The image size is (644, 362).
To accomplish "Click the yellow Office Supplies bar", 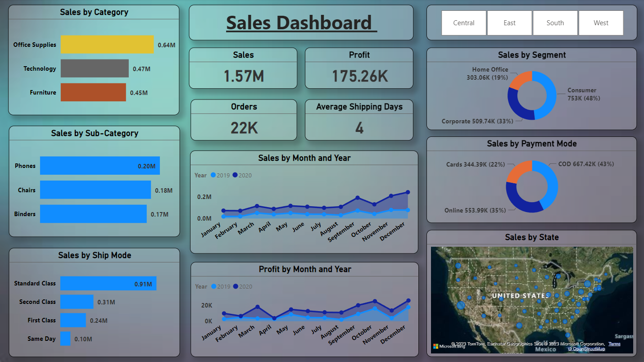I will [x=107, y=45].
